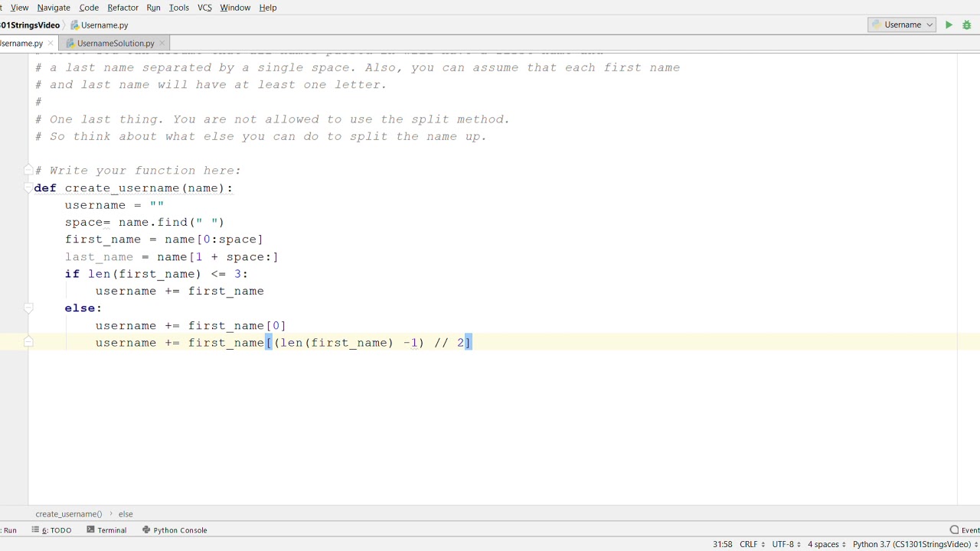Start debugging with the green bug icon
Screen dimensions: 980x551
point(967,24)
